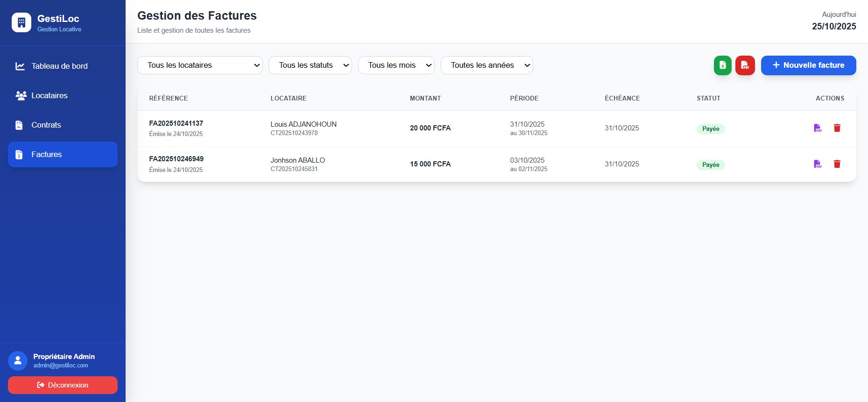The width and height of the screenshot is (868, 402).
Task: Create a new invoice with Nouvelle facture
Action: pyautogui.click(x=808, y=65)
